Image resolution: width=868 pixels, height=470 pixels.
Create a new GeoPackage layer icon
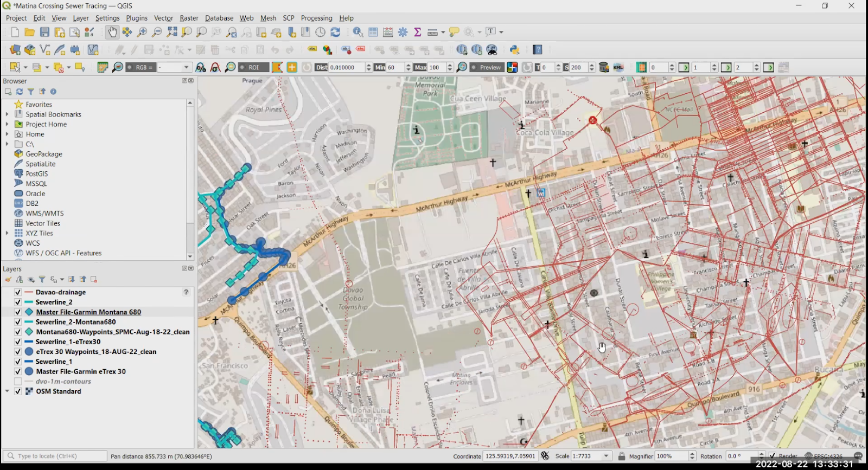(30, 50)
